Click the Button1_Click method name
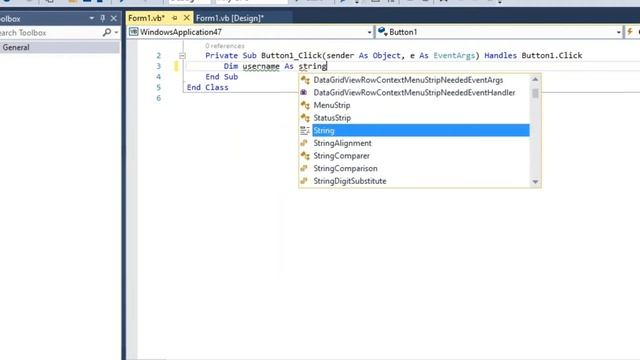Viewport: 640px width, 360px height. [x=291, y=56]
